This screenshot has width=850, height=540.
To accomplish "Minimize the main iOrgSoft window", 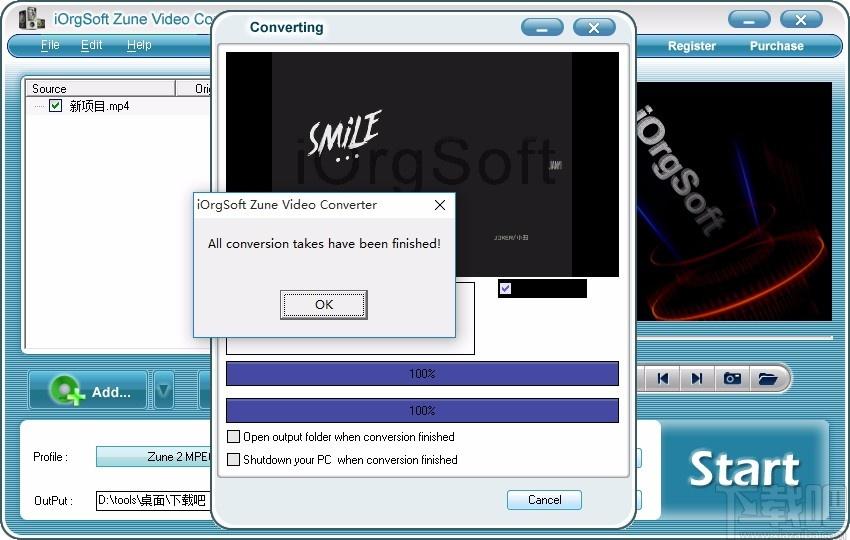I will click(x=749, y=20).
